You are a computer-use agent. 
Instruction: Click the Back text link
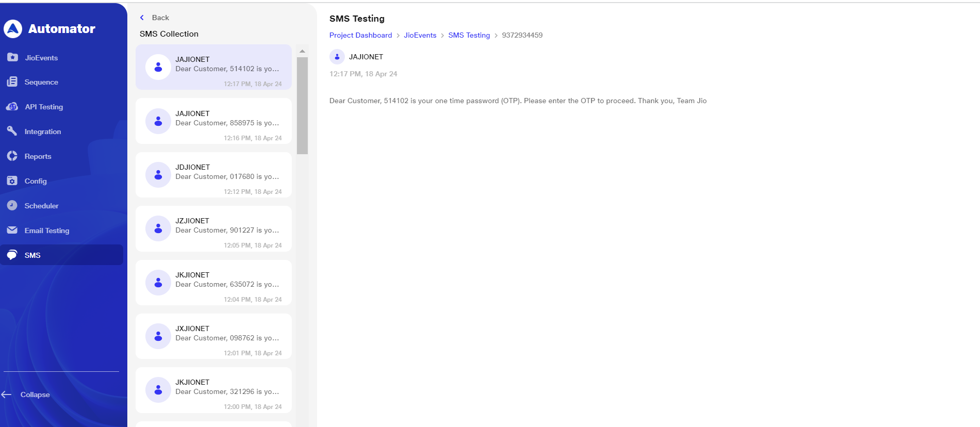pos(160,18)
